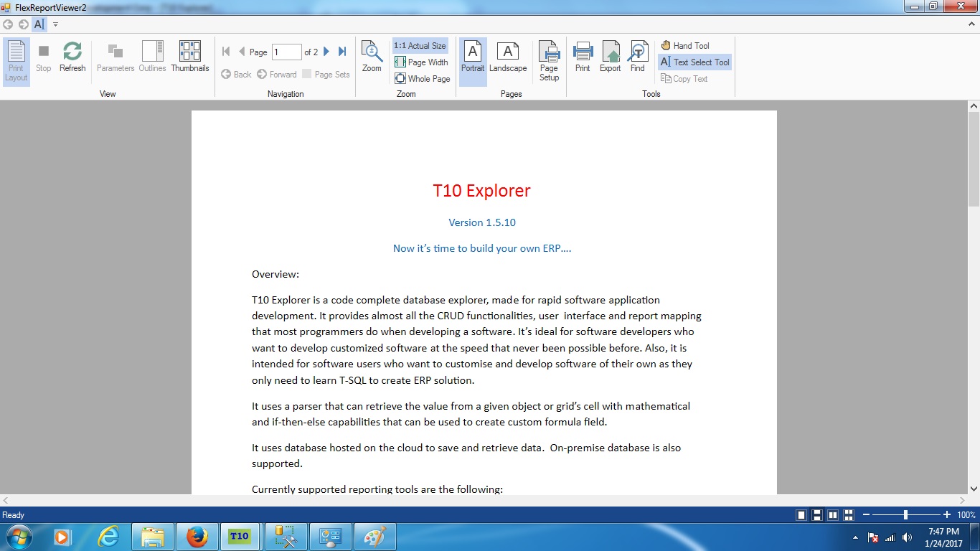Click the volume speaker tray icon
The height and width of the screenshot is (551, 980).
(x=908, y=537)
